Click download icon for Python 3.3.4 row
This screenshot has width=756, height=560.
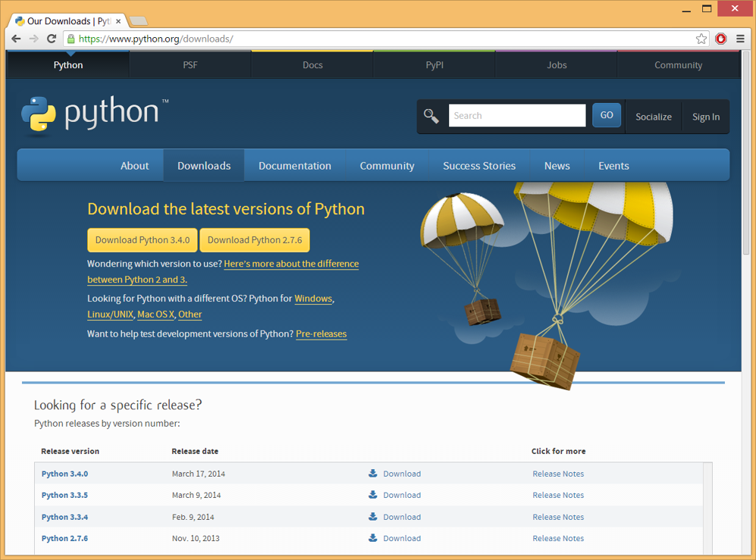click(x=373, y=517)
